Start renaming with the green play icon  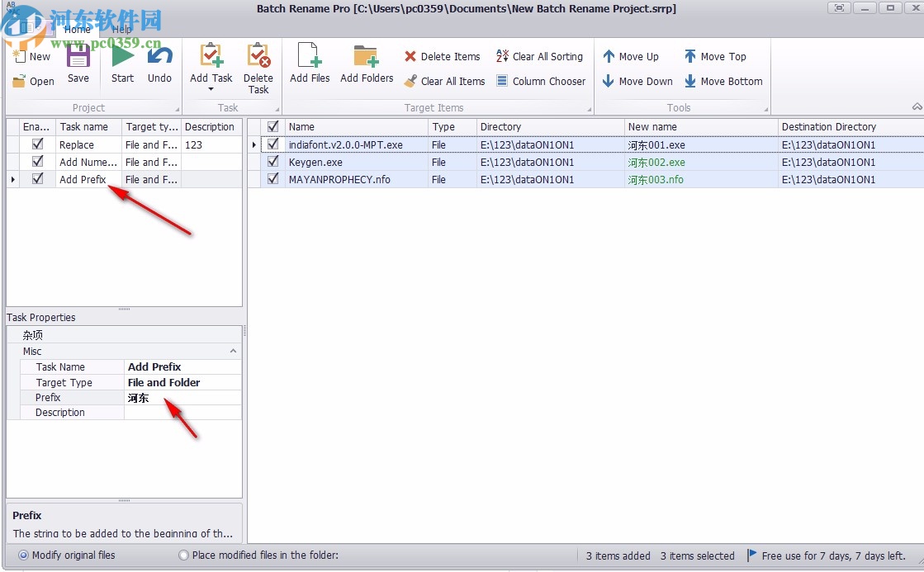tap(122, 57)
